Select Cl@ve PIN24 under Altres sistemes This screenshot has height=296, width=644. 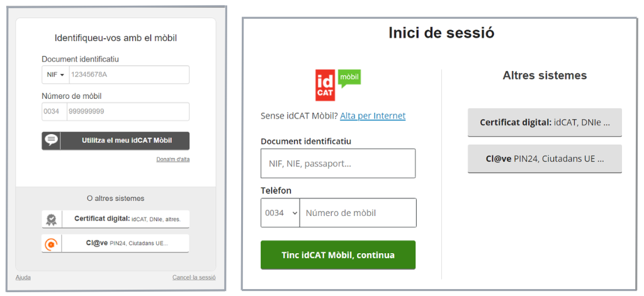click(x=545, y=159)
